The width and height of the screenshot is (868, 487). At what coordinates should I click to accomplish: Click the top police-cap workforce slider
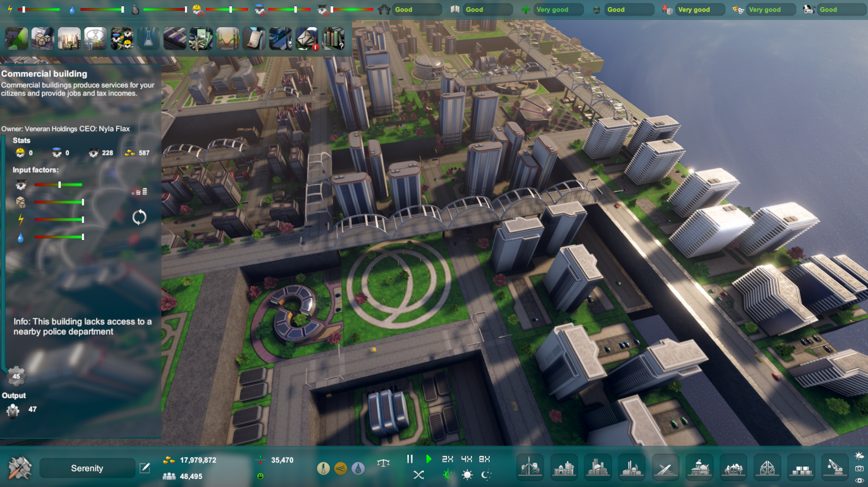pyautogui.click(x=289, y=10)
